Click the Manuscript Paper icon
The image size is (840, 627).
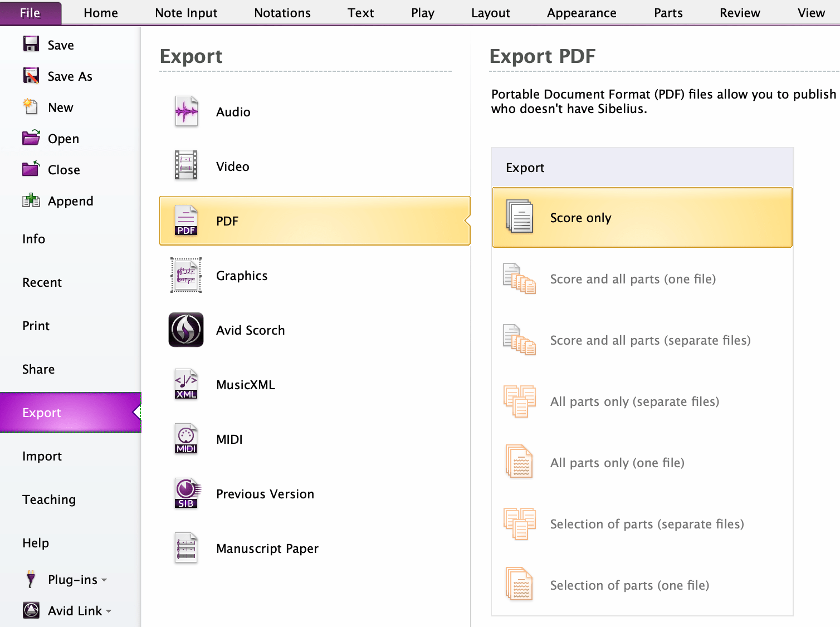pos(186,548)
